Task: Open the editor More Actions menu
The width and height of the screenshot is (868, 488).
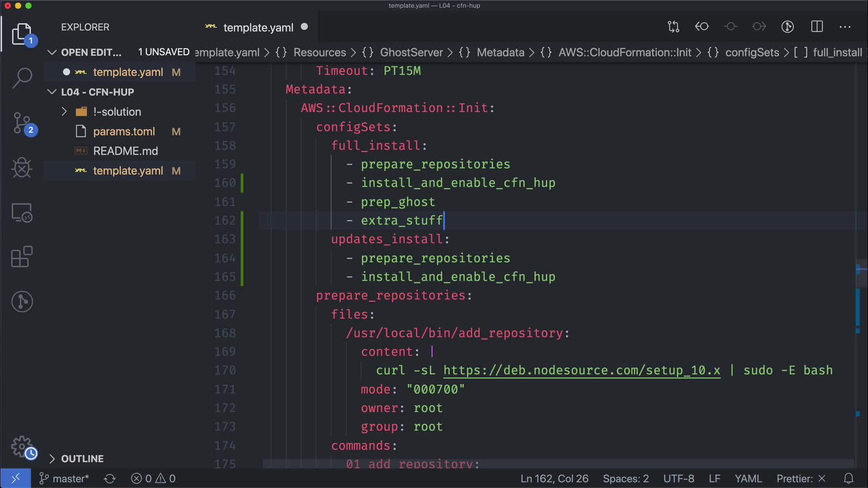Action: [x=844, y=27]
